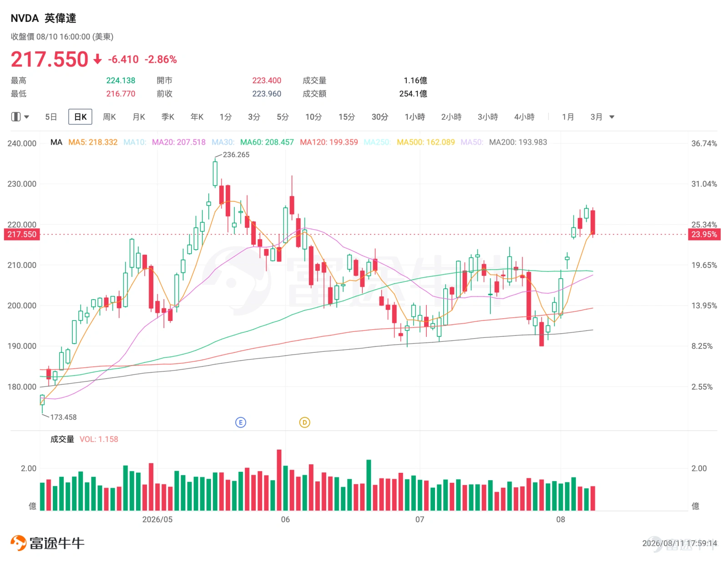Select the 年K yearly chart
Image resolution: width=728 pixels, height=561 pixels.
tap(197, 117)
